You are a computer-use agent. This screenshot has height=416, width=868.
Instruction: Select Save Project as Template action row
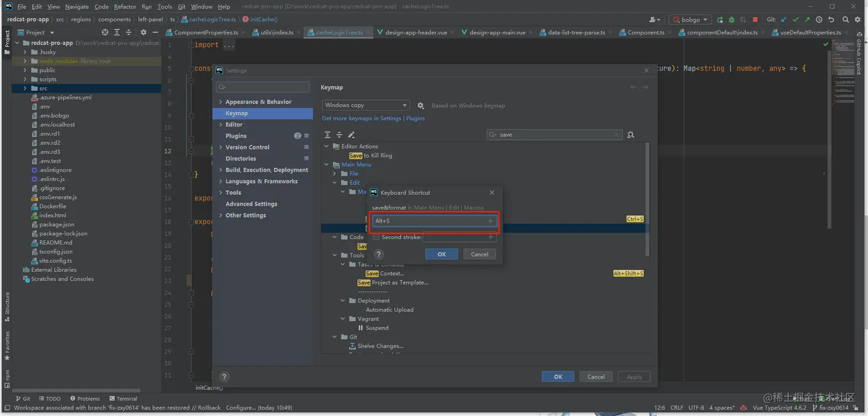tap(393, 283)
